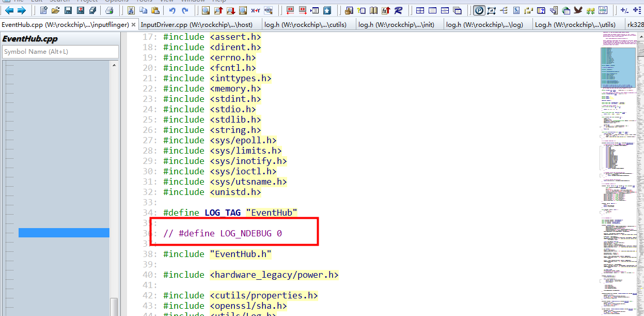
Task: Click the Go Back navigation arrow
Action: [9, 10]
